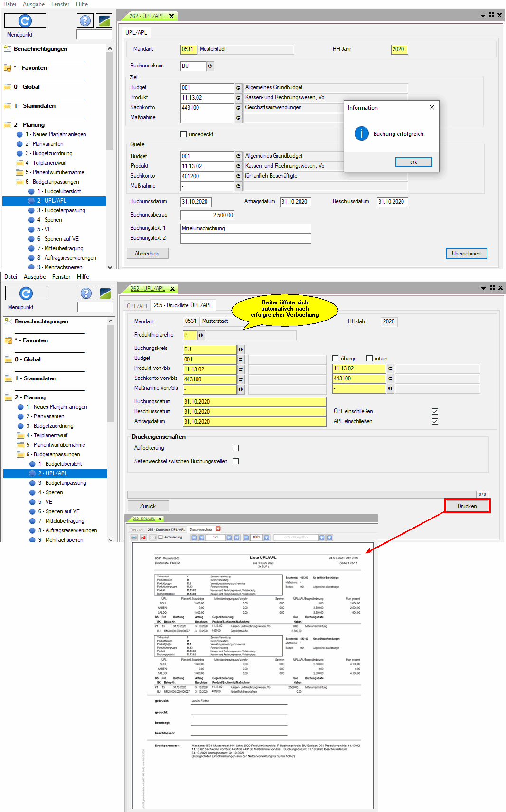Image resolution: width=506 pixels, height=812 pixels.
Task: Click the print icon in the Druckvorschau toolbar
Action: pos(134,538)
